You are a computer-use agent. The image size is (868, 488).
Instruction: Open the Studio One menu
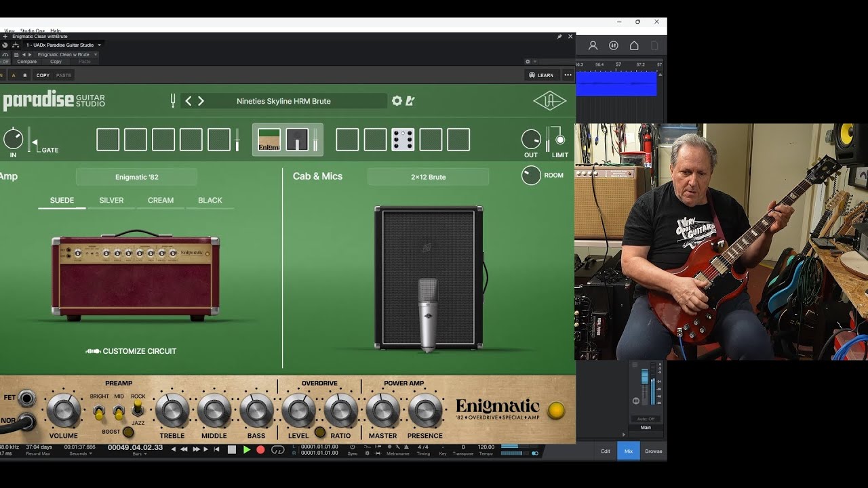point(32,30)
